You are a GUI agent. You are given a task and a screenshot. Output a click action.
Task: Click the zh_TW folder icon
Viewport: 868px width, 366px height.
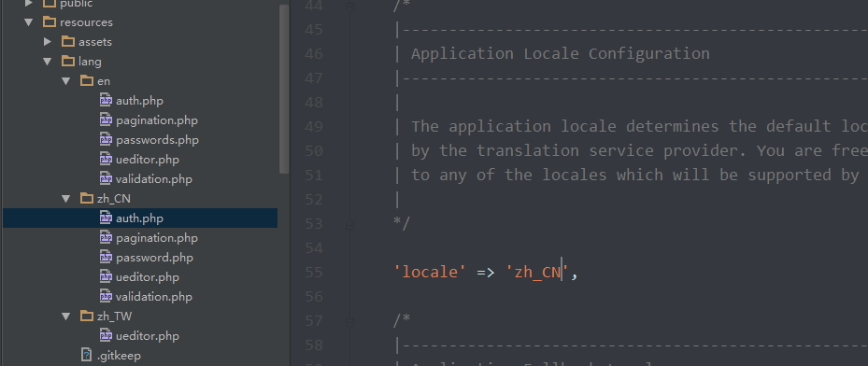pyautogui.click(x=87, y=316)
